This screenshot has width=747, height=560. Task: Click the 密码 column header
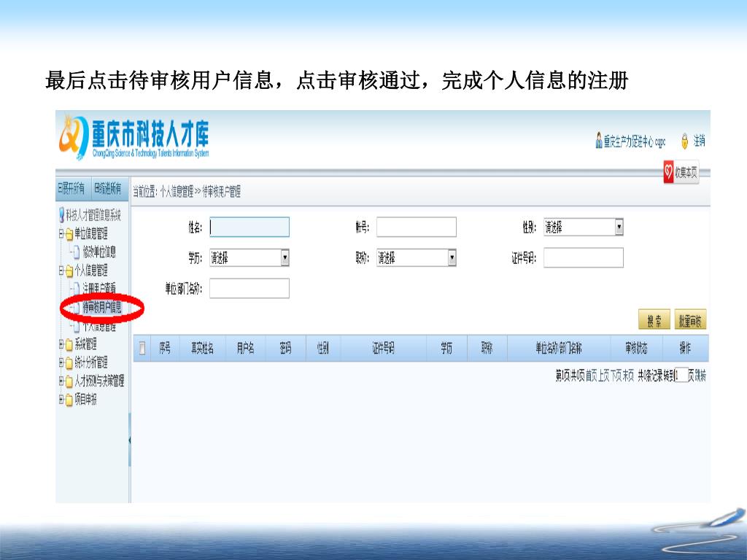click(285, 349)
